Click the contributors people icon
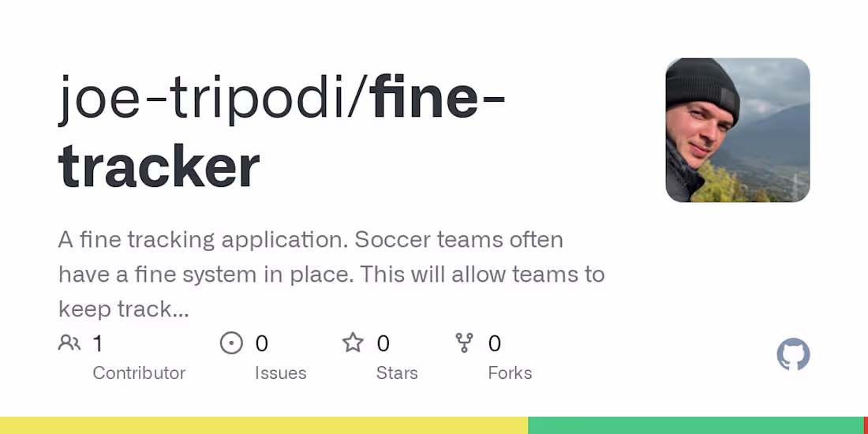868x434 pixels. tap(69, 343)
